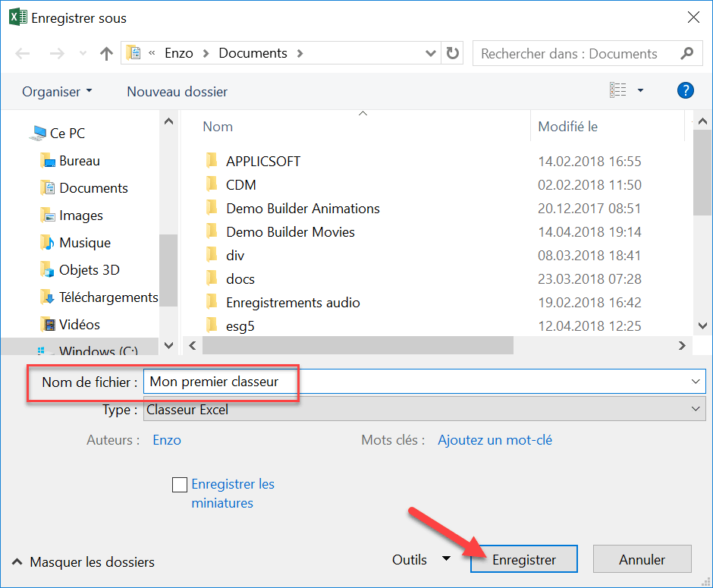Click the Ajoutez un mot-clé link
Image resolution: width=713 pixels, height=588 pixels.
click(495, 440)
